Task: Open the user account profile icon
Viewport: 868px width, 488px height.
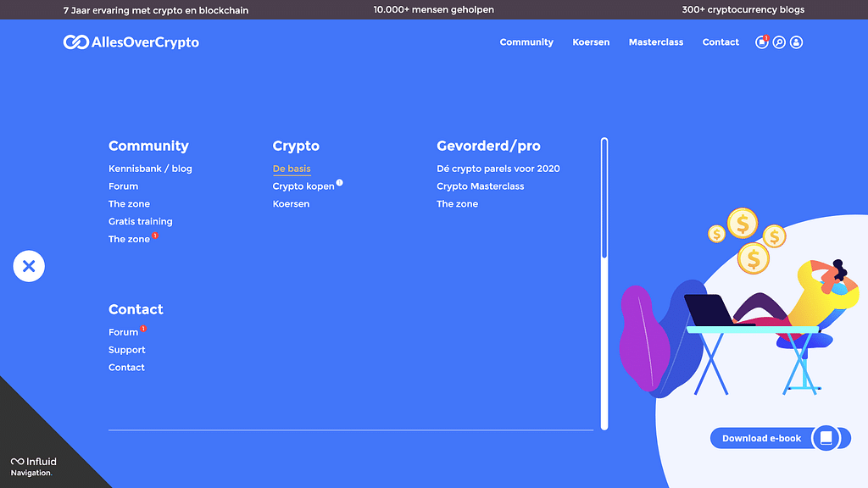Action: (796, 42)
